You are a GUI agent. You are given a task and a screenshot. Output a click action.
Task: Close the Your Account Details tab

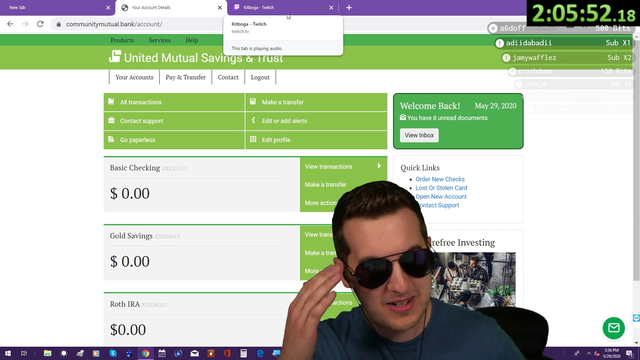(220, 7)
